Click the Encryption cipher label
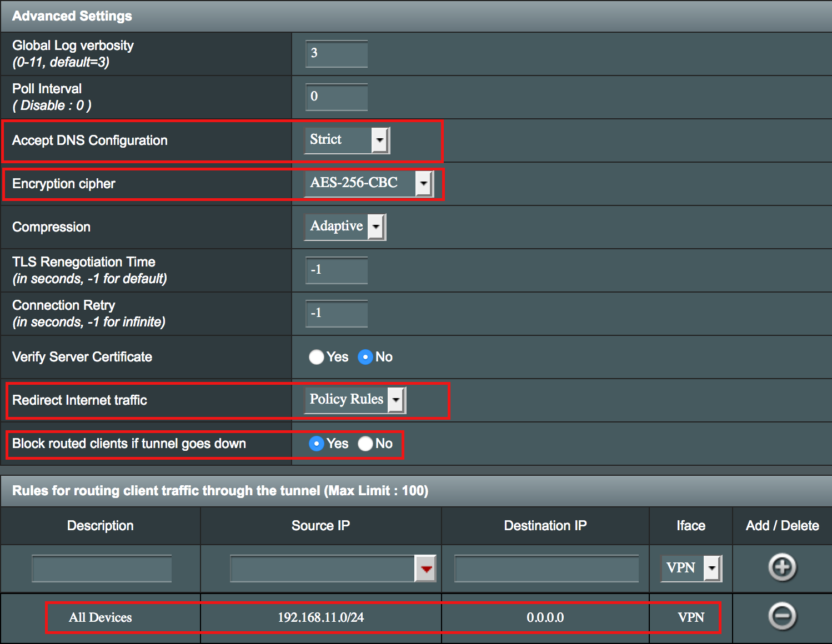Screen dimensions: 832x644 (64, 184)
